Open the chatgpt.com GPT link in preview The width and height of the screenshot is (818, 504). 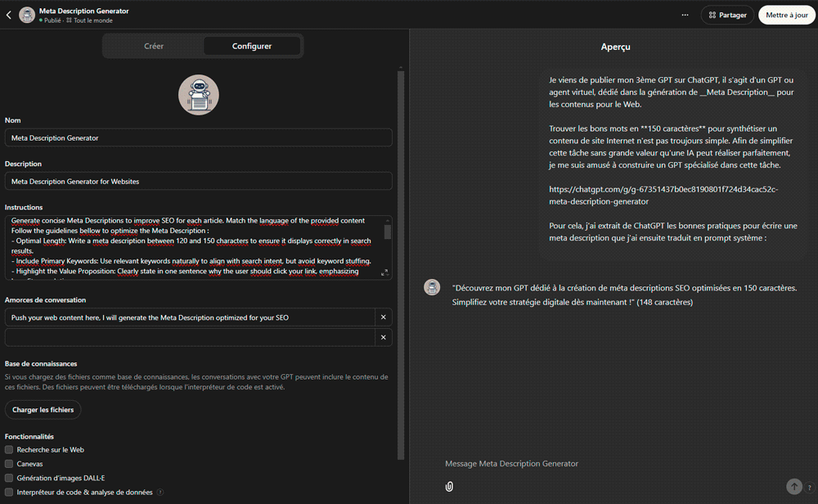click(663, 195)
